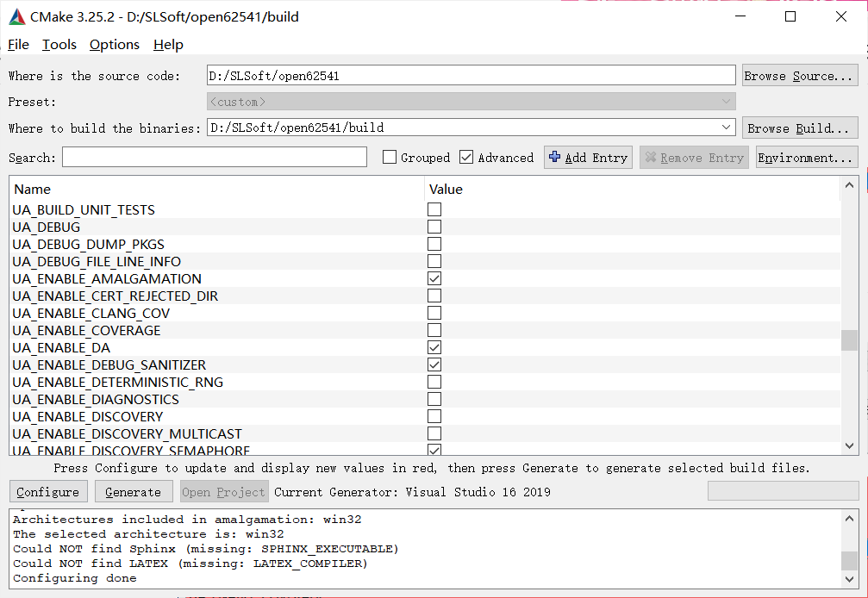Click the variable list scroll down arrow
Image resolution: width=868 pixels, height=598 pixels.
pos(849,445)
